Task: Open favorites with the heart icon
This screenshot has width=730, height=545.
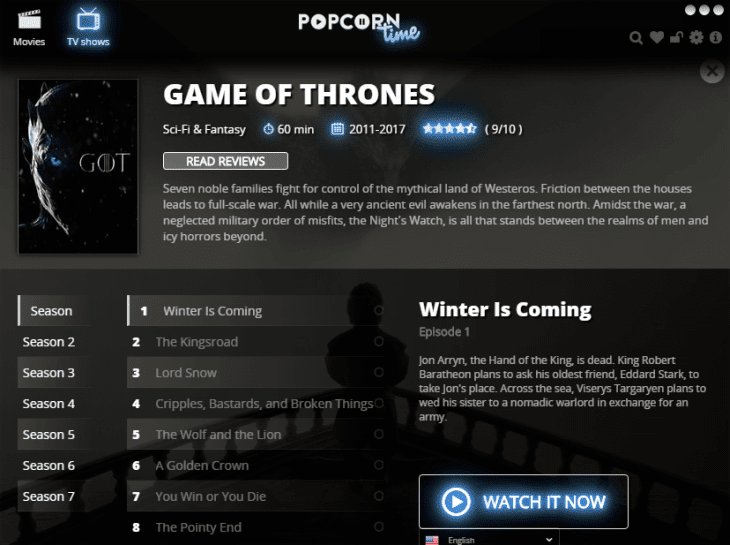Action: click(657, 37)
